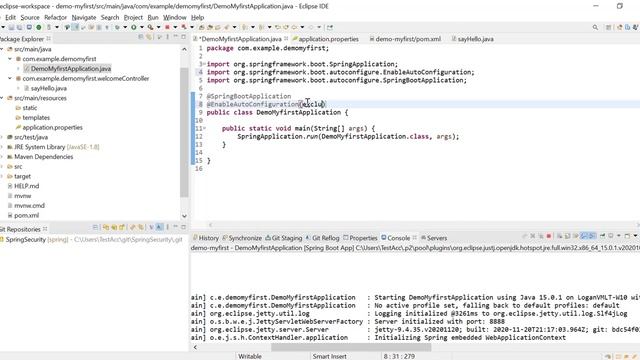Viewport: 640px width, 360px height.
Task: Open the Git Reflog view tab
Action: 322,238
